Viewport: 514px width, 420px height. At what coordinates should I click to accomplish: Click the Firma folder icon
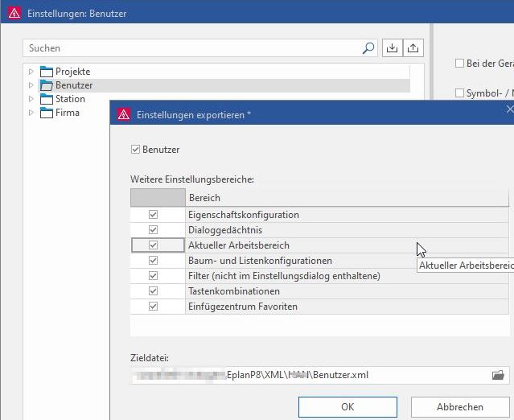click(46, 113)
